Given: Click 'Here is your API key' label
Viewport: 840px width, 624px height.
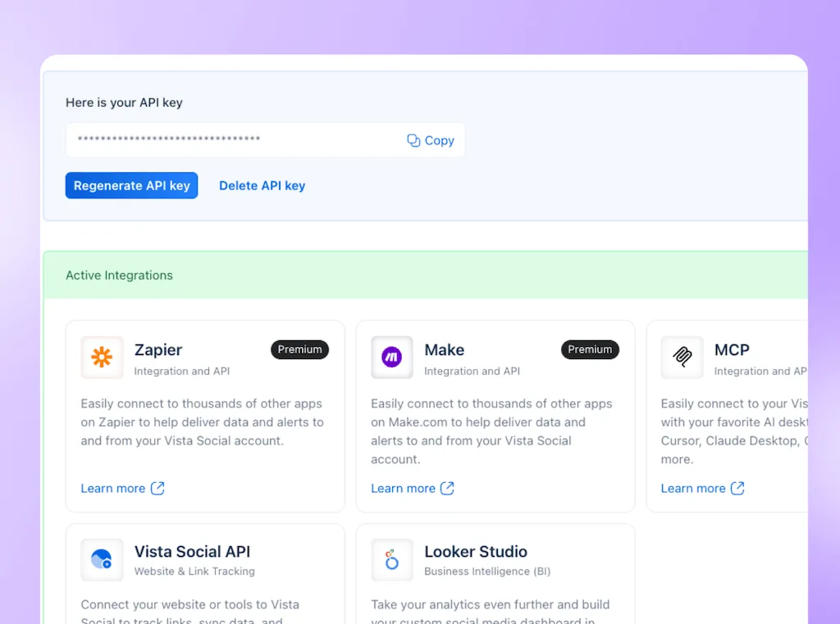Looking at the screenshot, I should [x=125, y=102].
